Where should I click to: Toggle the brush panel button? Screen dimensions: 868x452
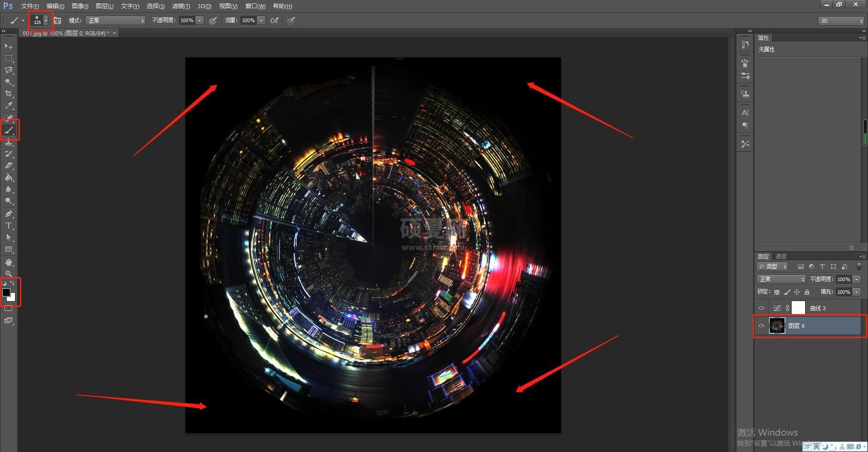[57, 20]
